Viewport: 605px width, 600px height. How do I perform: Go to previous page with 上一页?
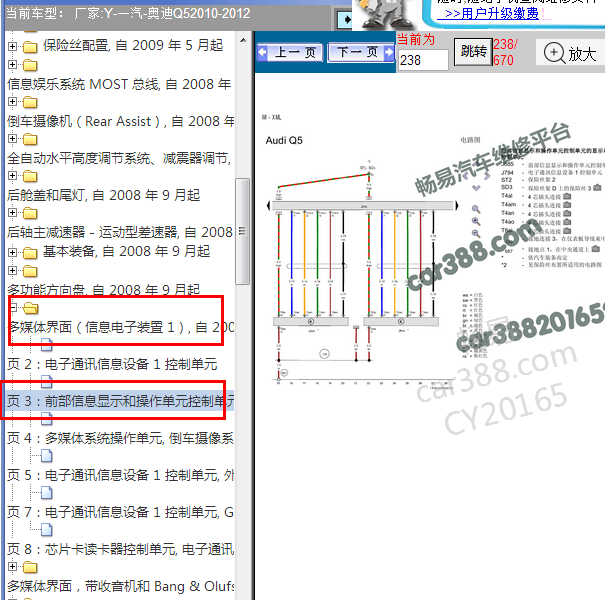[290, 52]
